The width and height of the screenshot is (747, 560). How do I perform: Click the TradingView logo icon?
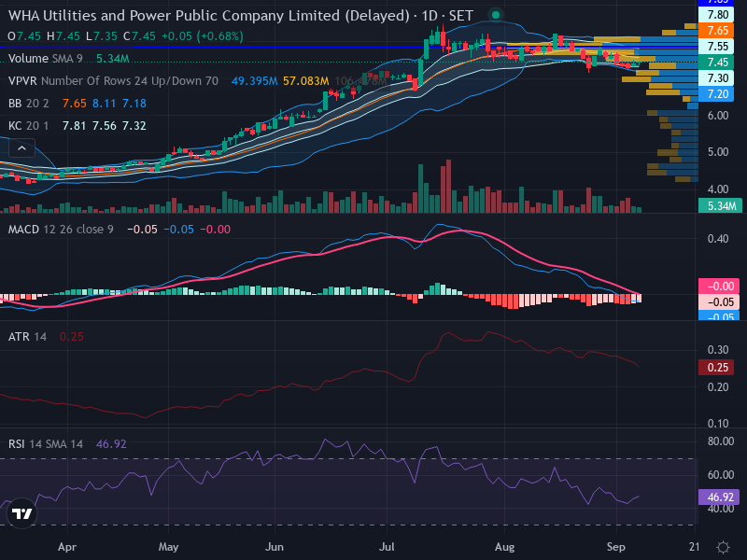pos(21,513)
